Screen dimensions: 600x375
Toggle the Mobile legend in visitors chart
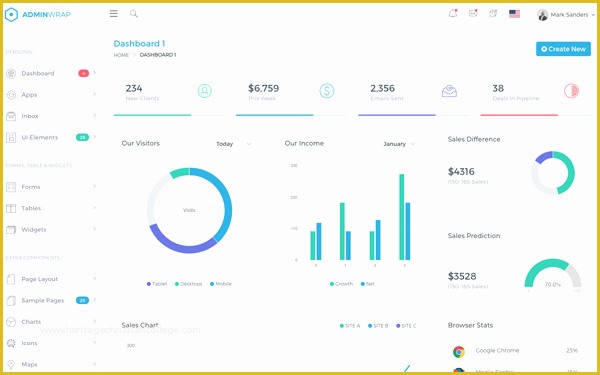[221, 284]
